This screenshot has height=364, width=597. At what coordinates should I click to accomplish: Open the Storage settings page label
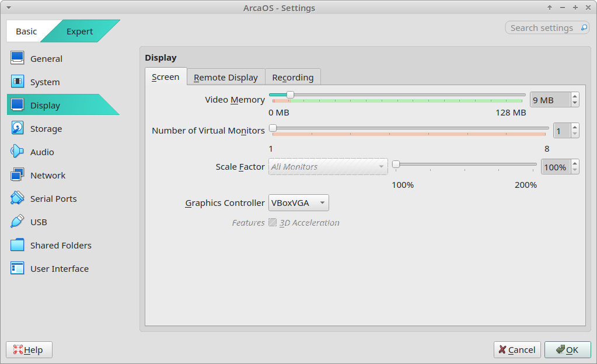pyautogui.click(x=46, y=129)
